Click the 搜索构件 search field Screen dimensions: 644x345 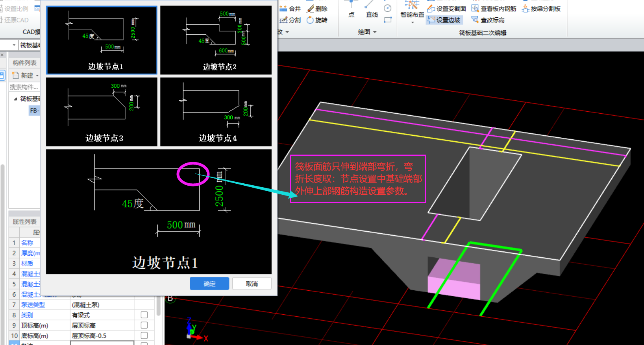tap(24, 87)
